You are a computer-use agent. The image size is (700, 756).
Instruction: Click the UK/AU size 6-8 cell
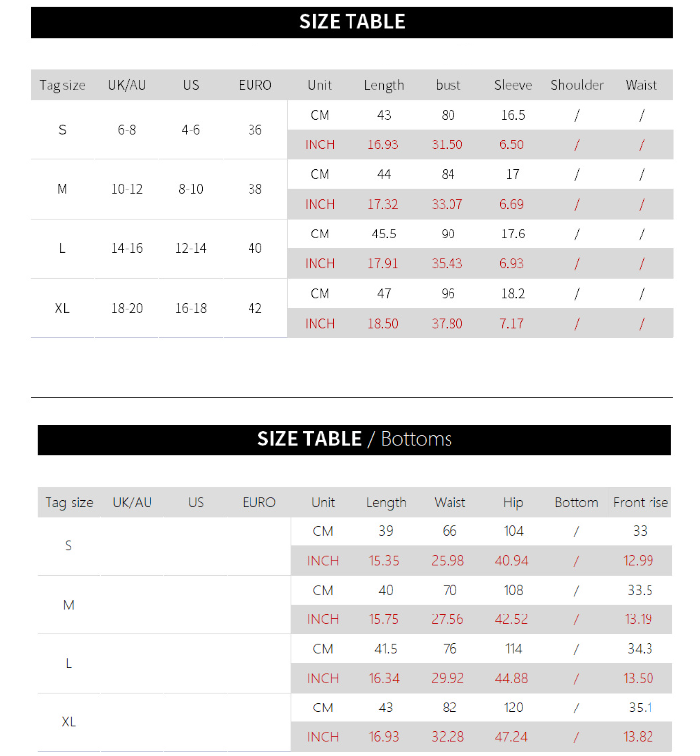(x=127, y=130)
